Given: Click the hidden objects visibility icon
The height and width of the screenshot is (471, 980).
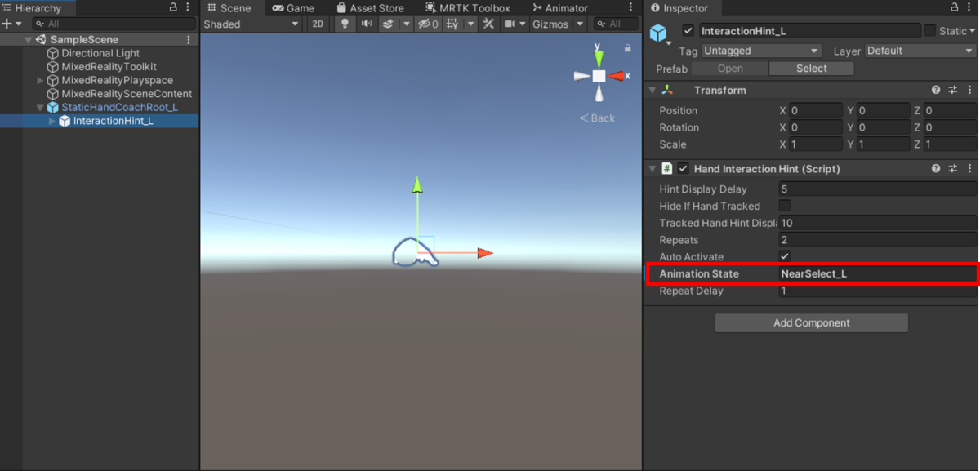Looking at the screenshot, I should (x=428, y=24).
